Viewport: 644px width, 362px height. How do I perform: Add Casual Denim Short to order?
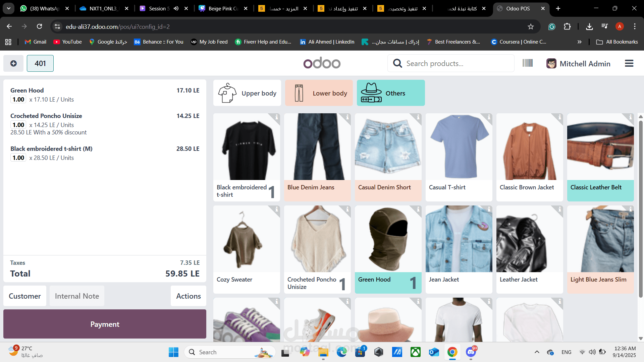388,157
